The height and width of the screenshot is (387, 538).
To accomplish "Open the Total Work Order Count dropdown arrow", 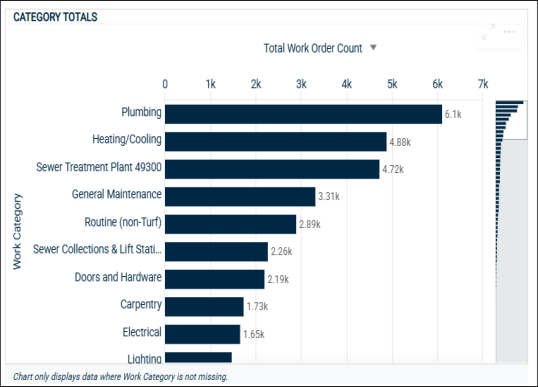I will pos(373,47).
